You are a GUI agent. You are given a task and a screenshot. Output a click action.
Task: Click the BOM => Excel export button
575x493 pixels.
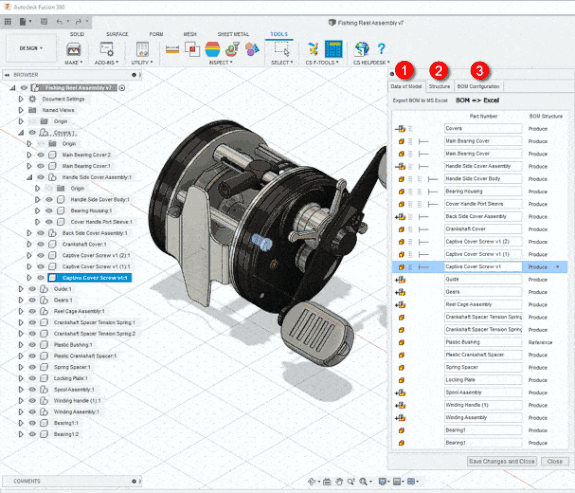click(x=477, y=100)
